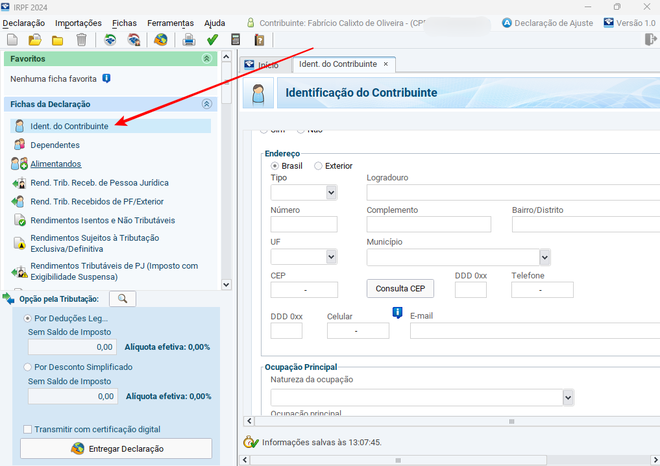Click the contributor avatar icon in the page header
Viewport: 660px width, 466px height.
click(258, 93)
